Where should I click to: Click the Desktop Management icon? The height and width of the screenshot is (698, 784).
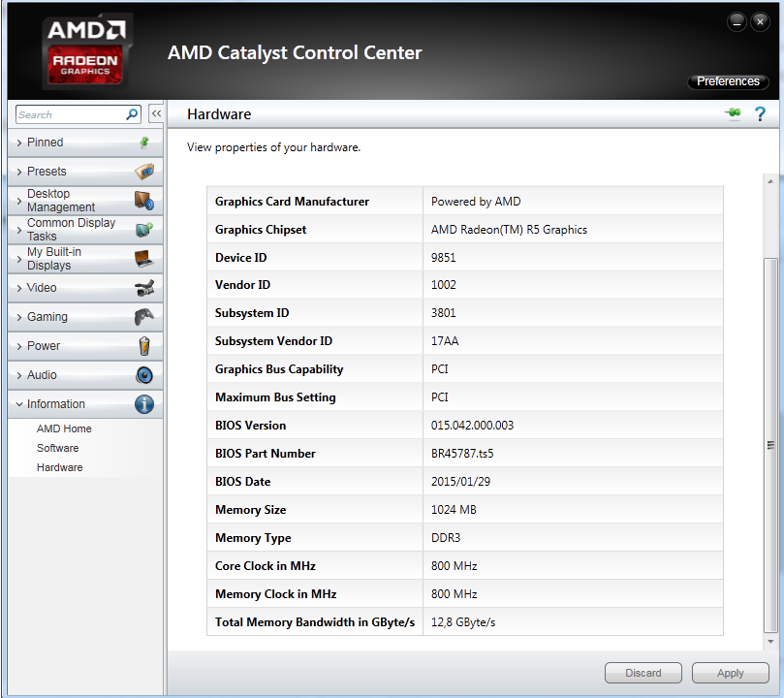[144, 201]
